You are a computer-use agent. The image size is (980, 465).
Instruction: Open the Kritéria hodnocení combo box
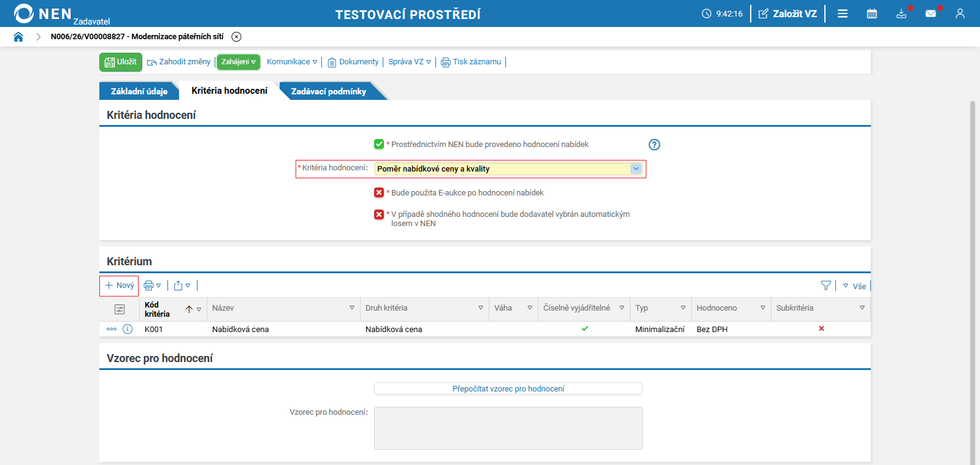[508, 169]
